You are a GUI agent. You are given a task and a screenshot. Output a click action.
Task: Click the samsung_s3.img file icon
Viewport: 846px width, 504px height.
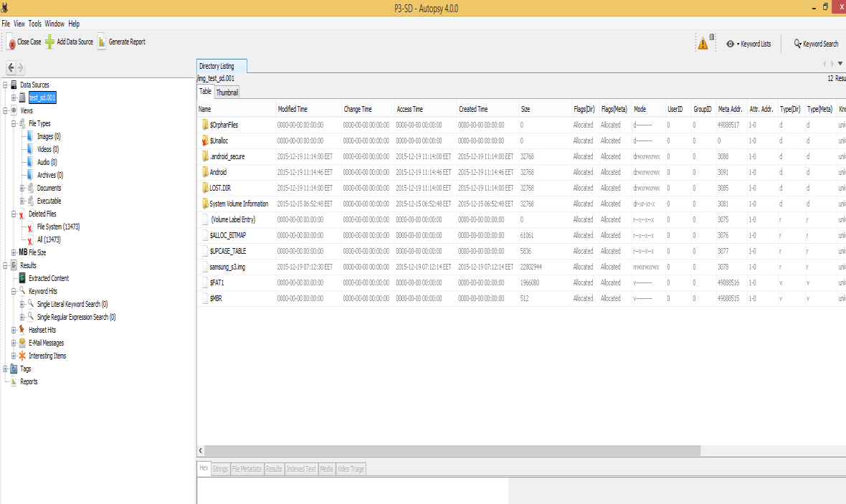pos(205,267)
